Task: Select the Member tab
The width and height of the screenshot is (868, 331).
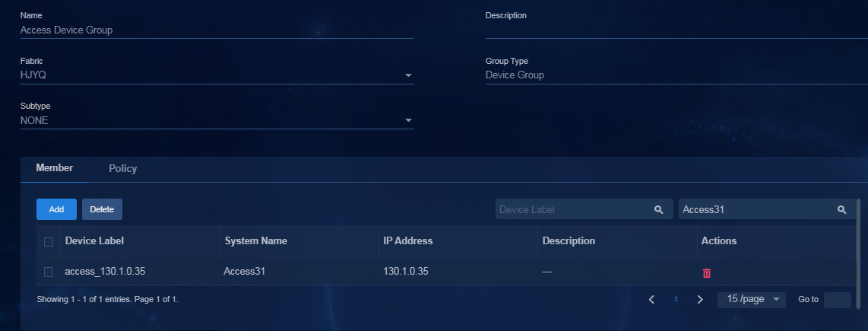Action: [54, 168]
